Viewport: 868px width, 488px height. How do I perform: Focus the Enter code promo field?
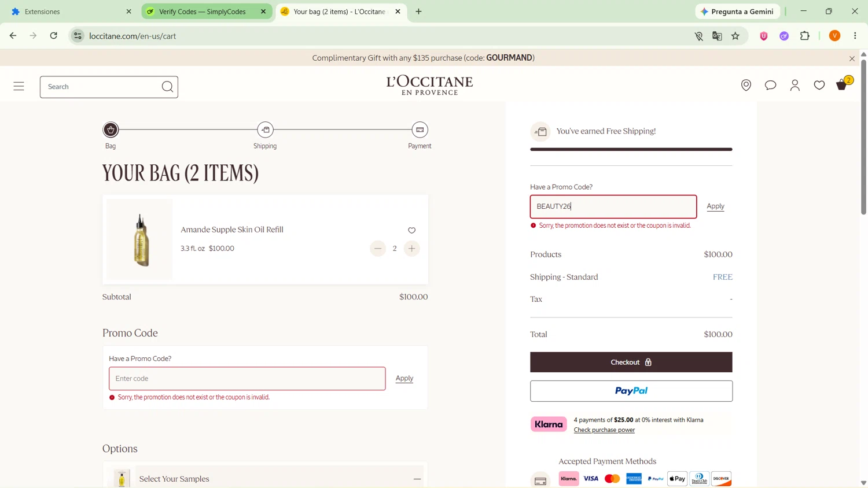(x=247, y=378)
